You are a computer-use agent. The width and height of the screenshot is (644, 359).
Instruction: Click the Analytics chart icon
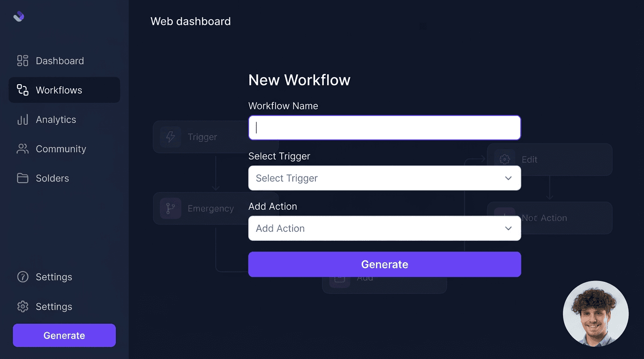pyautogui.click(x=22, y=119)
